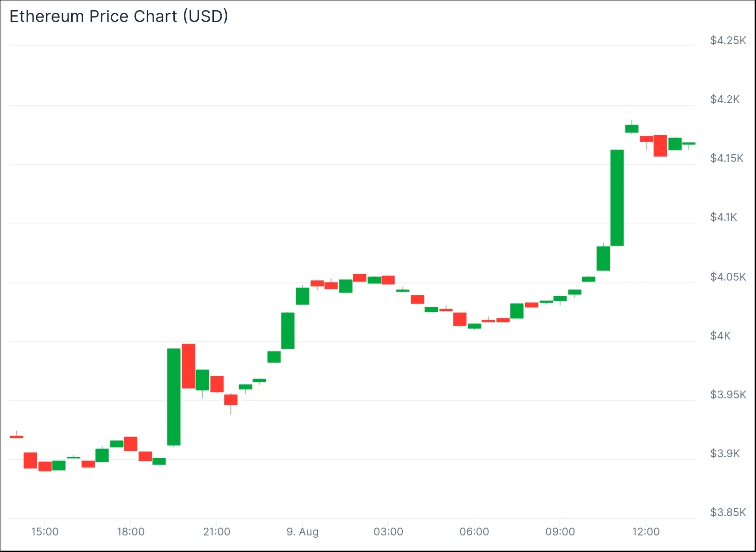Select the 03:00 time axis label
The image size is (756, 552).
[388, 532]
